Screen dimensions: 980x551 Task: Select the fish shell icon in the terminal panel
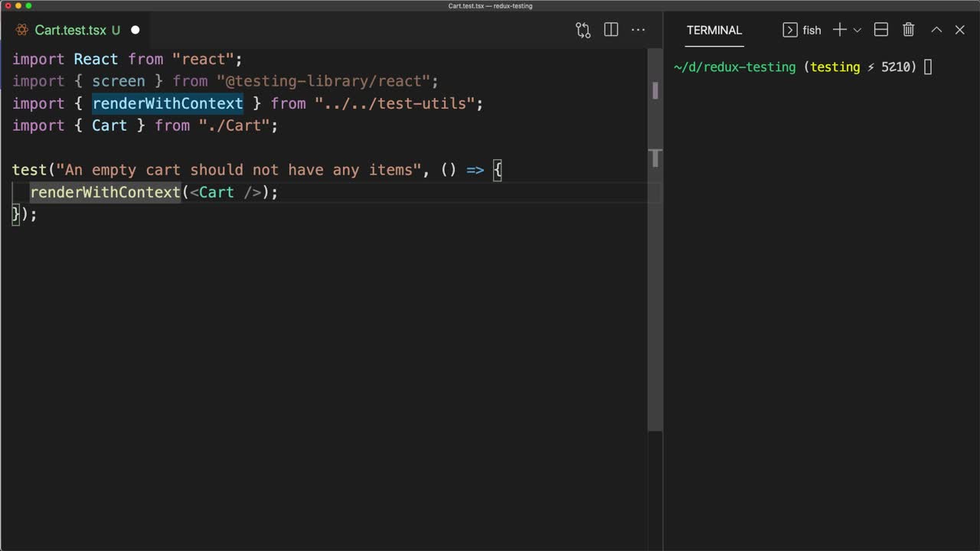click(789, 30)
